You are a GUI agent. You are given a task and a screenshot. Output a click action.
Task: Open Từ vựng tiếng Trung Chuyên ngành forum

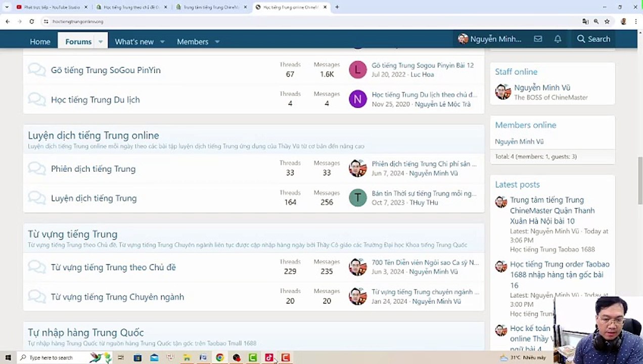pos(117,297)
